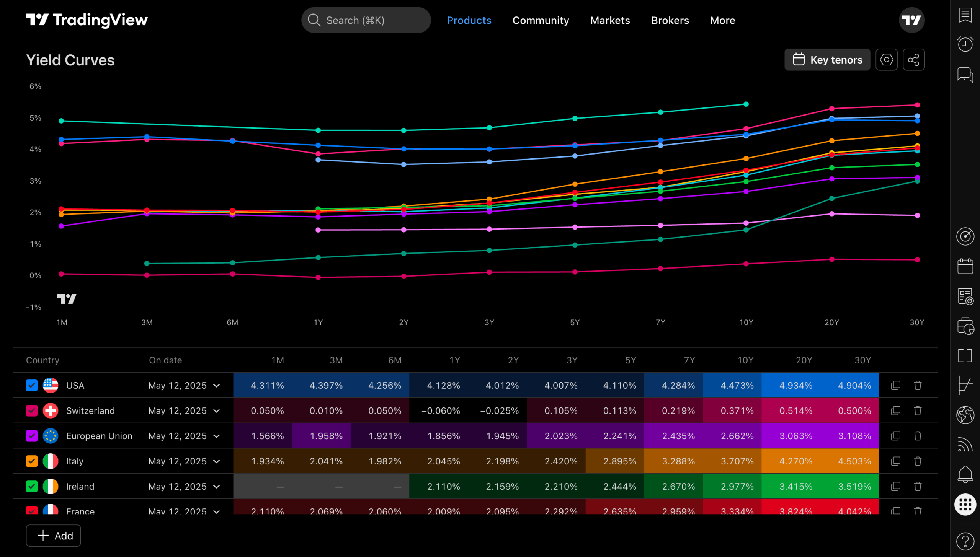The image size is (980, 557).
Task: Disable the Ireland curve checkbox
Action: (x=32, y=486)
